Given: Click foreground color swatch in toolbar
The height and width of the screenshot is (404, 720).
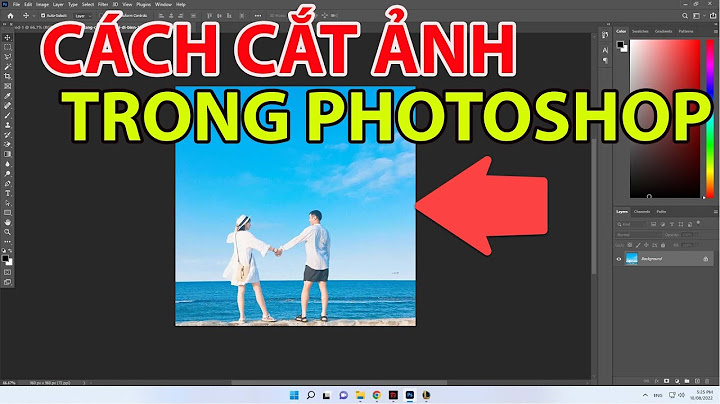Looking at the screenshot, I should click(6, 258).
